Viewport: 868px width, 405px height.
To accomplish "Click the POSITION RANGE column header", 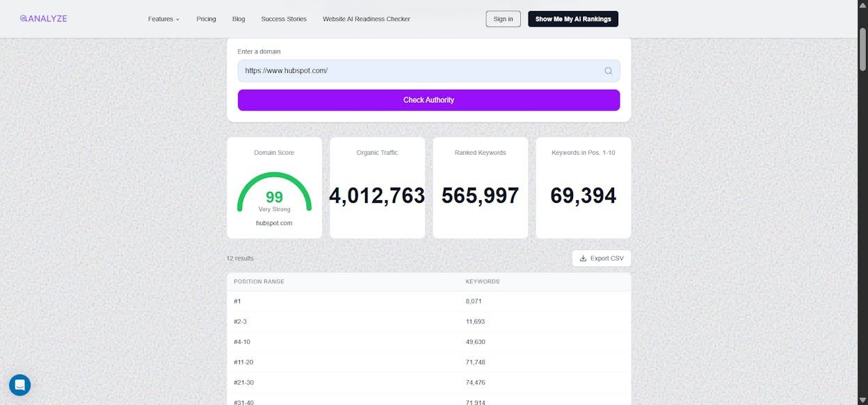I will (x=259, y=281).
